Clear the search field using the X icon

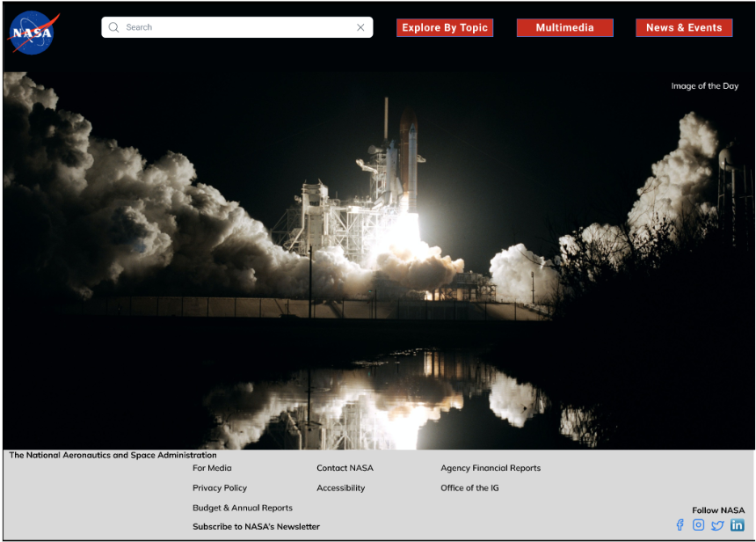(x=360, y=27)
